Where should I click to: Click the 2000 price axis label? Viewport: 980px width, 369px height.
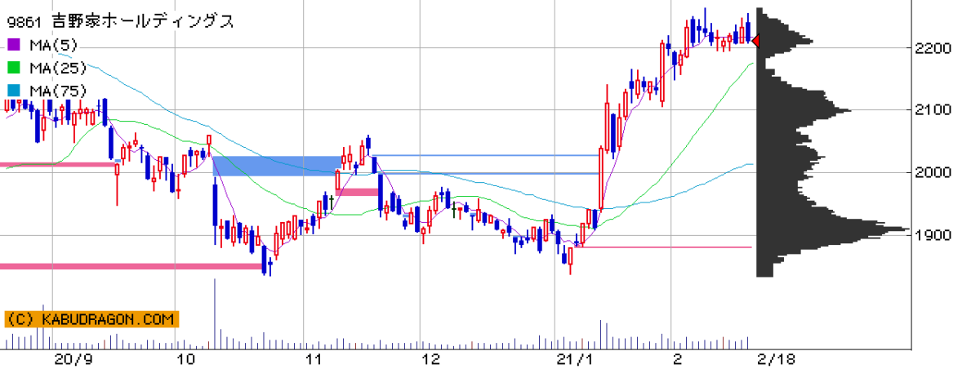[933, 172]
